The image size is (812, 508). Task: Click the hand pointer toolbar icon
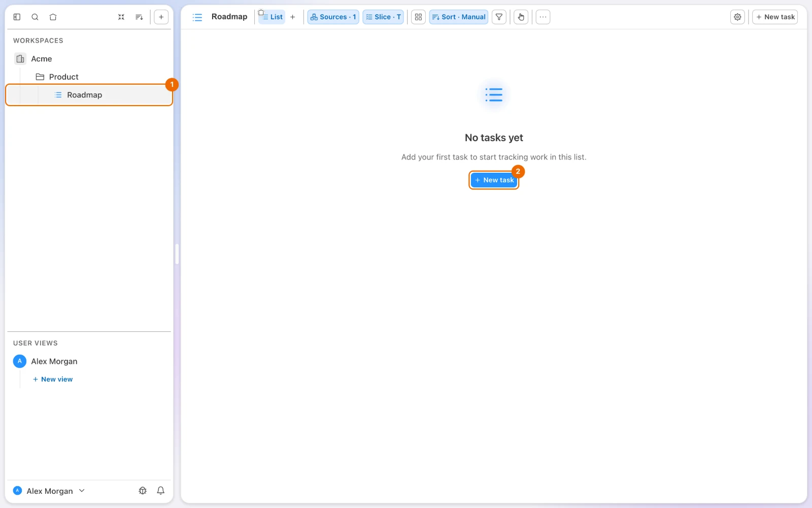click(521, 17)
